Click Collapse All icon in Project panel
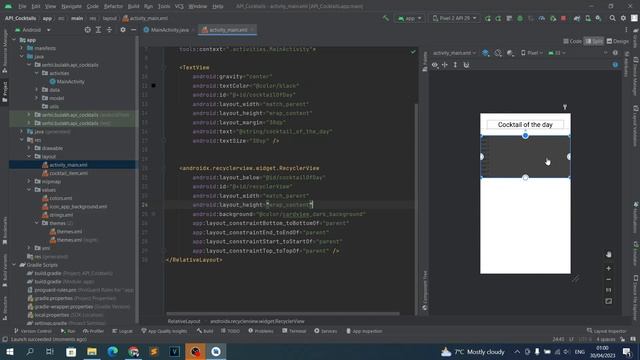 point(109,30)
